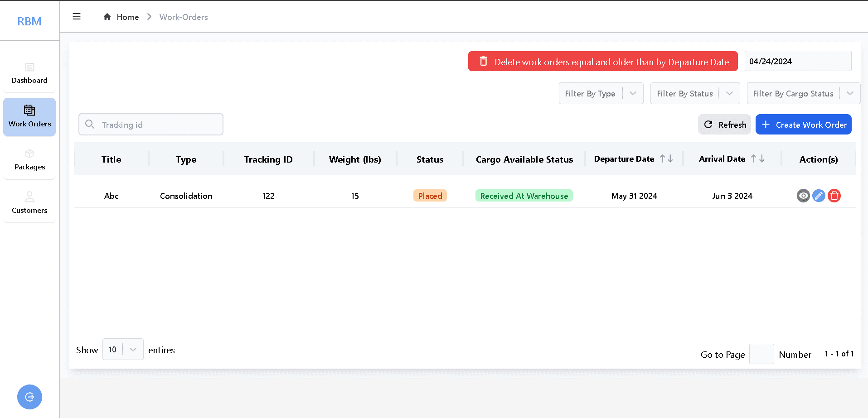Click Delete work orders by Departure Date
Image resolution: width=868 pixels, height=418 pixels.
[603, 61]
